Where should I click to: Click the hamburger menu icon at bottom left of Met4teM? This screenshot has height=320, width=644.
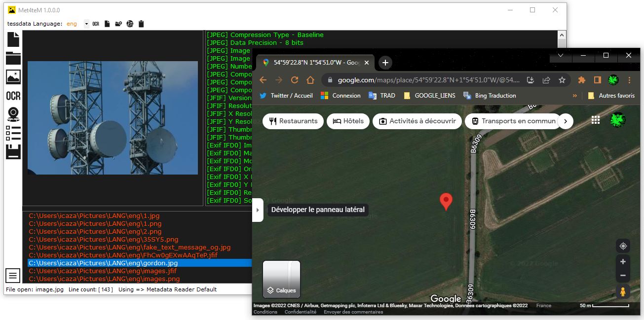pos(13,275)
